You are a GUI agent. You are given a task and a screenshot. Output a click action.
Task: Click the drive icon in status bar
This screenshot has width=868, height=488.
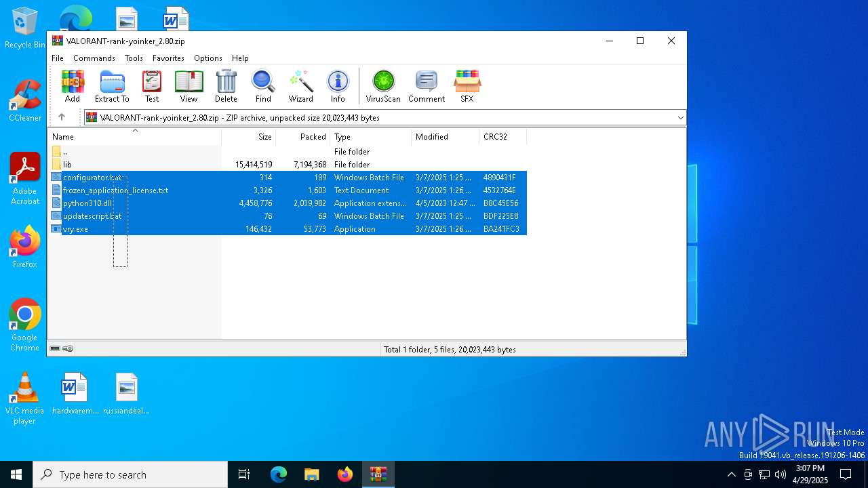[x=55, y=349]
